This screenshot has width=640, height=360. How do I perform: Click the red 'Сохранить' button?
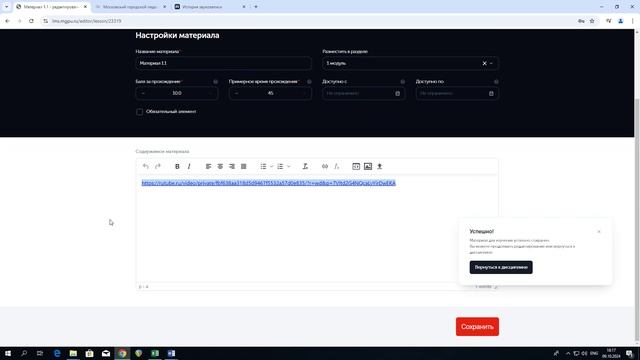[477, 327]
